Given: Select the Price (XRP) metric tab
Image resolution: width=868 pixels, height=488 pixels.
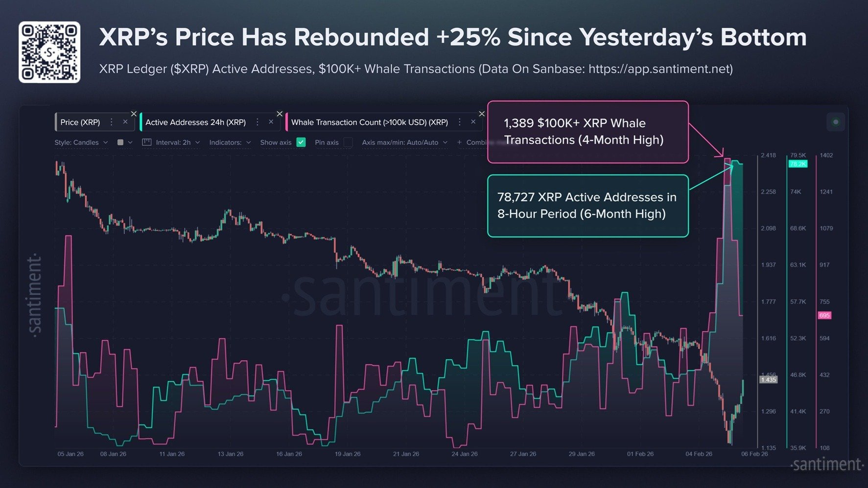Looking at the screenshot, I should click(x=81, y=122).
